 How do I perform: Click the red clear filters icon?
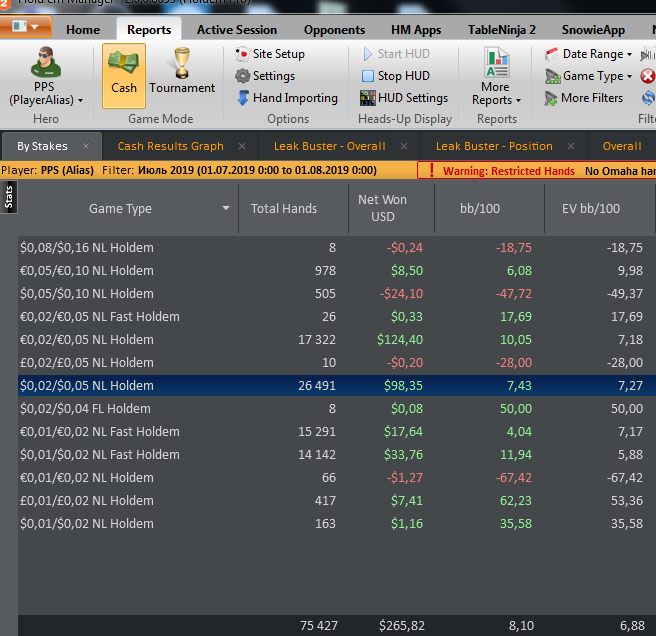(x=648, y=76)
